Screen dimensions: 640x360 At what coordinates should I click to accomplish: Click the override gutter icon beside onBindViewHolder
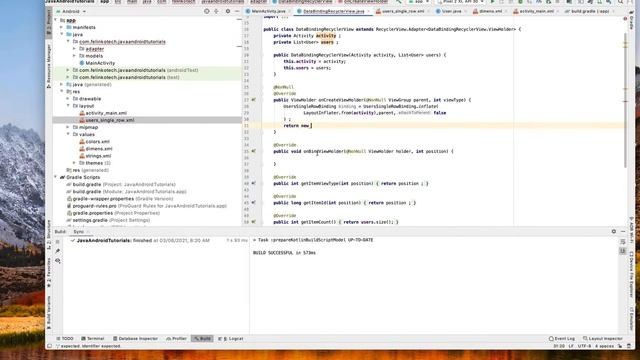click(x=253, y=151)
